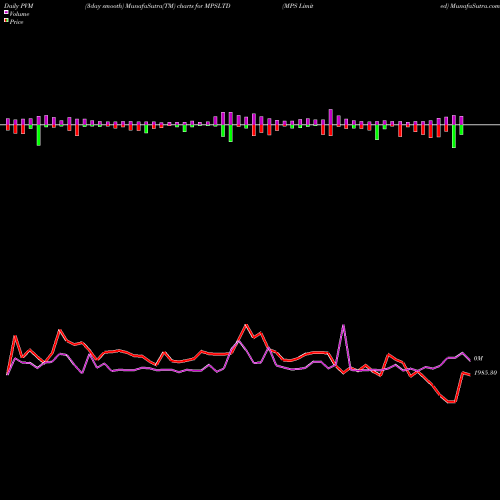500x500 pixels.
Task: Click the '1985.80' price value label
Action: point(485,373)
